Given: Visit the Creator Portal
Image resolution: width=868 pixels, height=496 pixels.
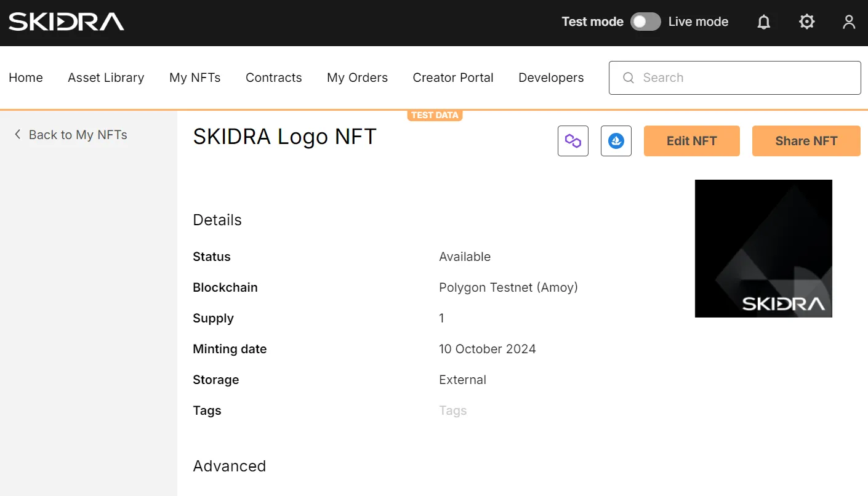Looking at the screenshot, I should [x=453, y=78].
